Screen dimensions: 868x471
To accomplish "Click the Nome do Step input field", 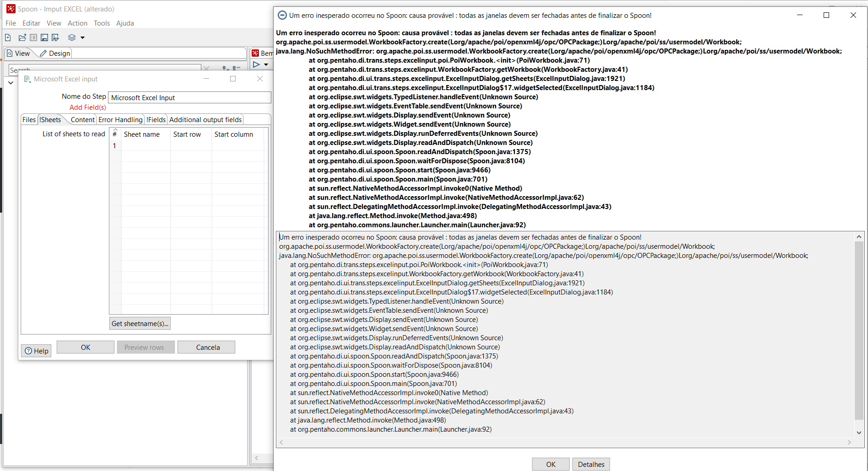I will (189, 97).
